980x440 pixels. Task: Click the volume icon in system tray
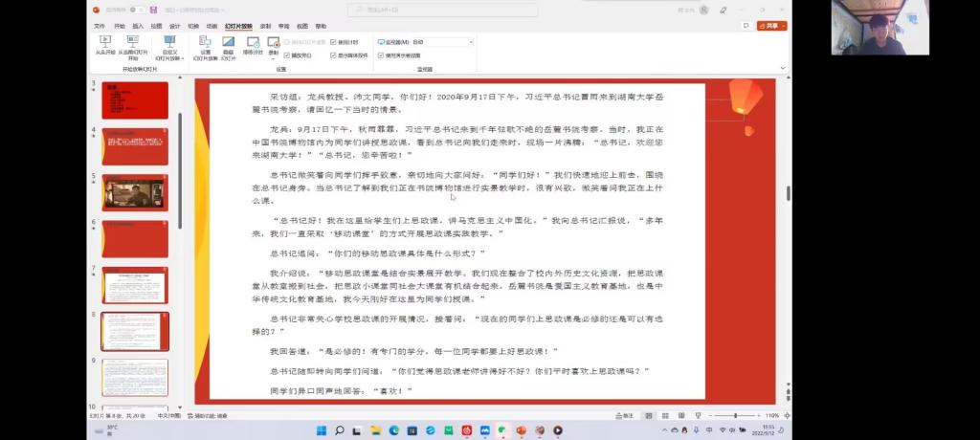732,430
